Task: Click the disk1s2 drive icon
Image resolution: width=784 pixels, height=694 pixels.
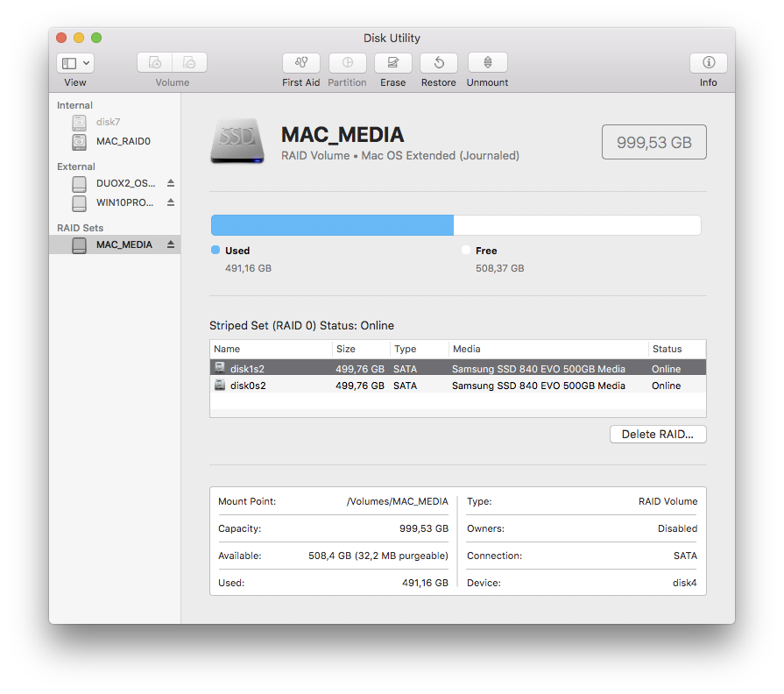Action: [220, 368]
